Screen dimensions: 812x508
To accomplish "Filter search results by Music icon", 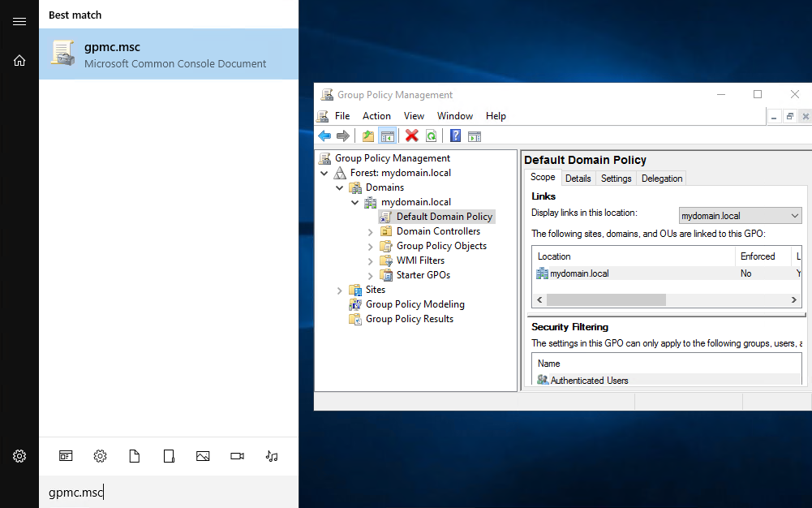I will [272, 456].
